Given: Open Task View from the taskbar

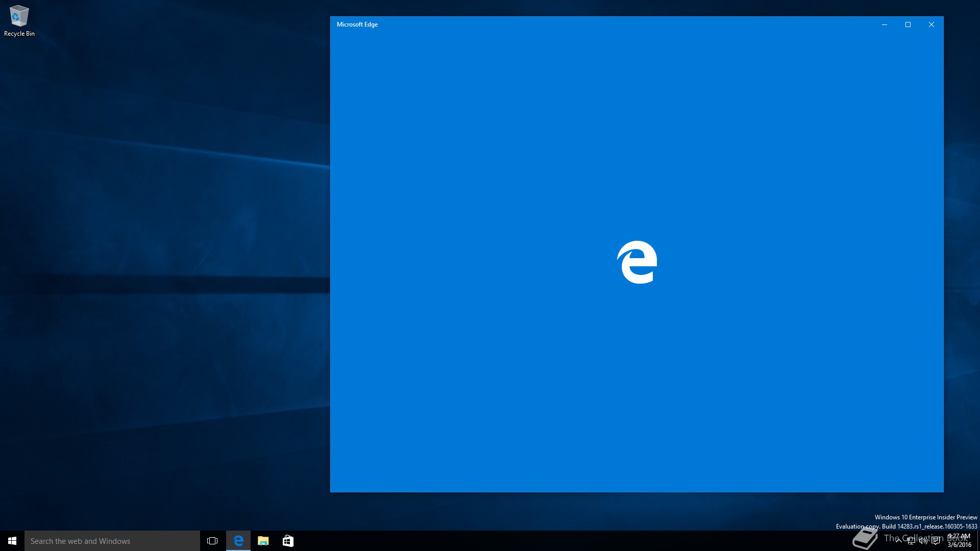Looking at the screenshot, I should pos(212,541).
